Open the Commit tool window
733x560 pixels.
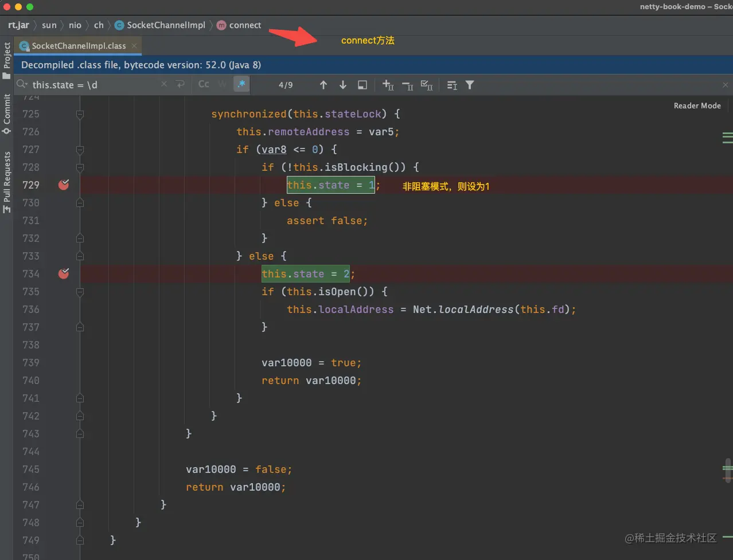[x=7, y=114]
